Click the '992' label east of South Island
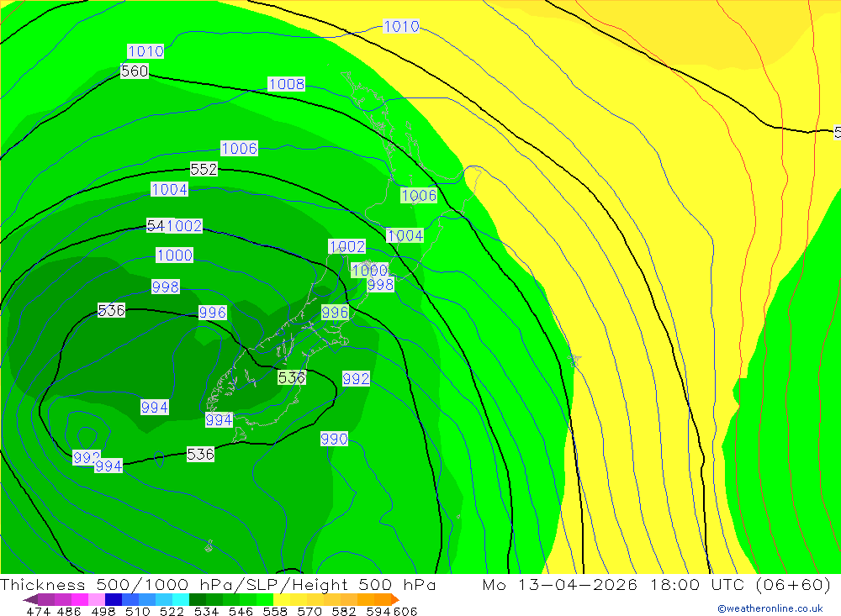The image size is (841, 616). coord(356,378)
